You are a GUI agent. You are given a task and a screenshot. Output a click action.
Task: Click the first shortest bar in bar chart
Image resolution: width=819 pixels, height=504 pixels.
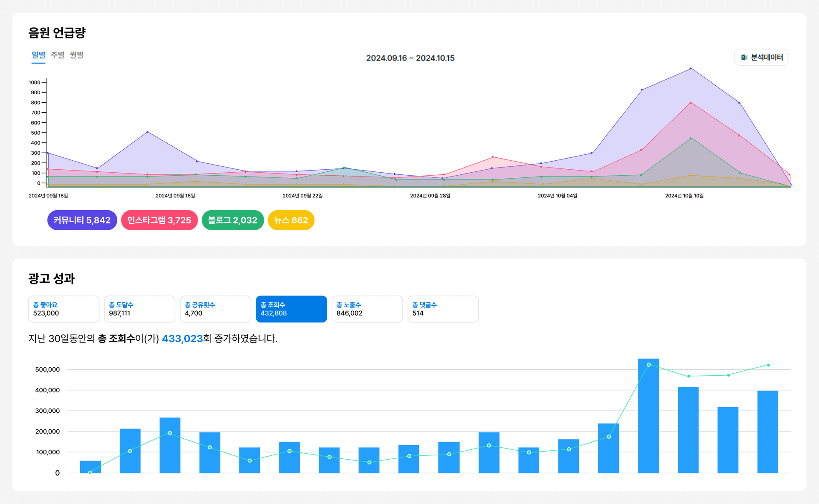tap(90, 467)
